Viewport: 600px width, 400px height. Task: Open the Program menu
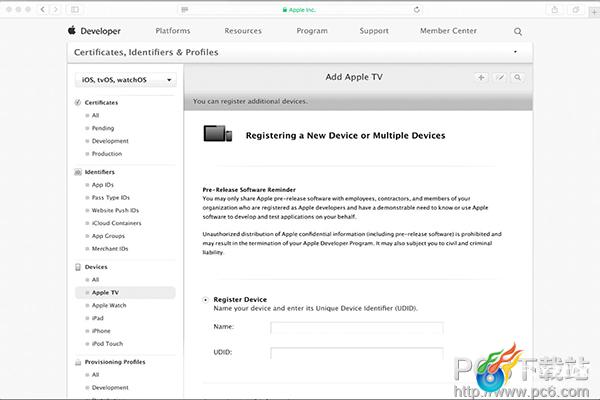coord(312,31)
